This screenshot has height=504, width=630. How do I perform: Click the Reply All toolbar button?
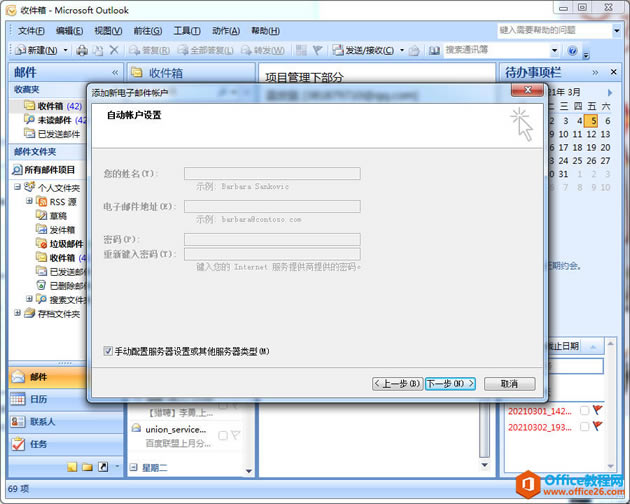205,50
